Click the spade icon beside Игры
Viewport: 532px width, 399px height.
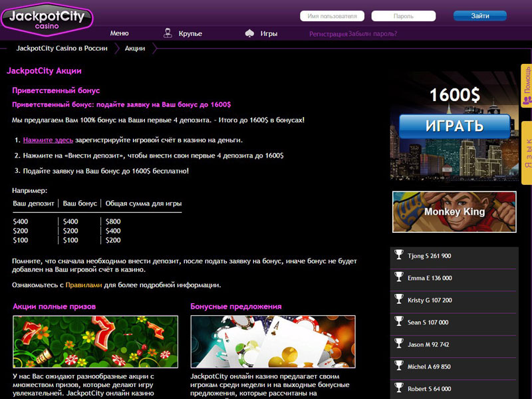[x=249, y=33]
